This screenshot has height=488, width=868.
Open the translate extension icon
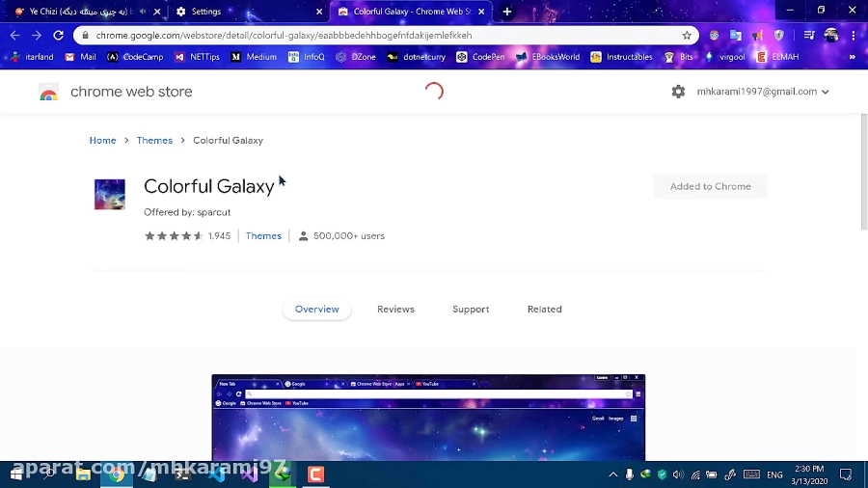pyautogui.click(x=736, y=36)
